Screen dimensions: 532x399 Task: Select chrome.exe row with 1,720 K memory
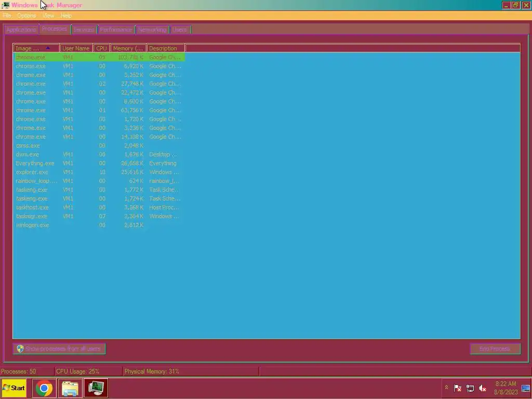[x=99, y=119]
